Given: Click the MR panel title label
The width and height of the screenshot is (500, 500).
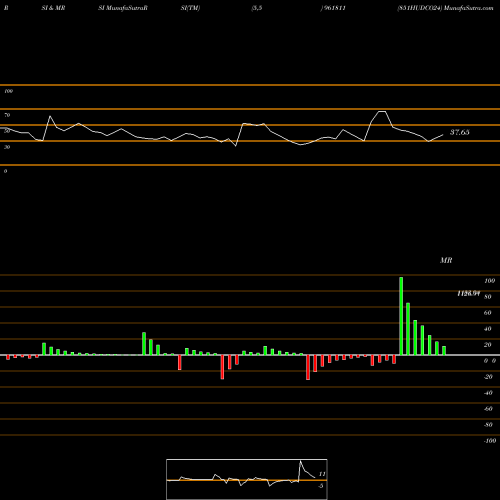Looking at the screenshot, I should point(446,260).
